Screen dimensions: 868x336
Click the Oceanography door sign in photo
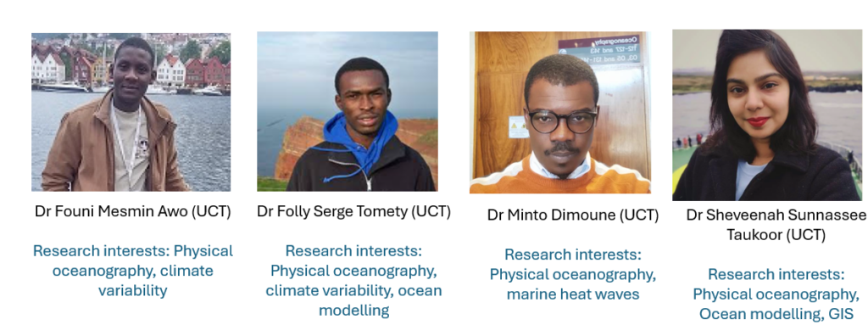(x=599, y=49)
